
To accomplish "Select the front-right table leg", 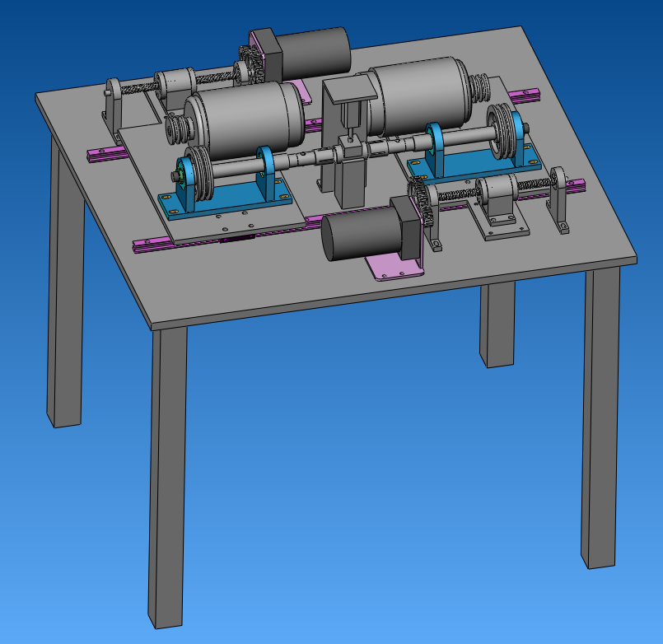I will point(601,417).
